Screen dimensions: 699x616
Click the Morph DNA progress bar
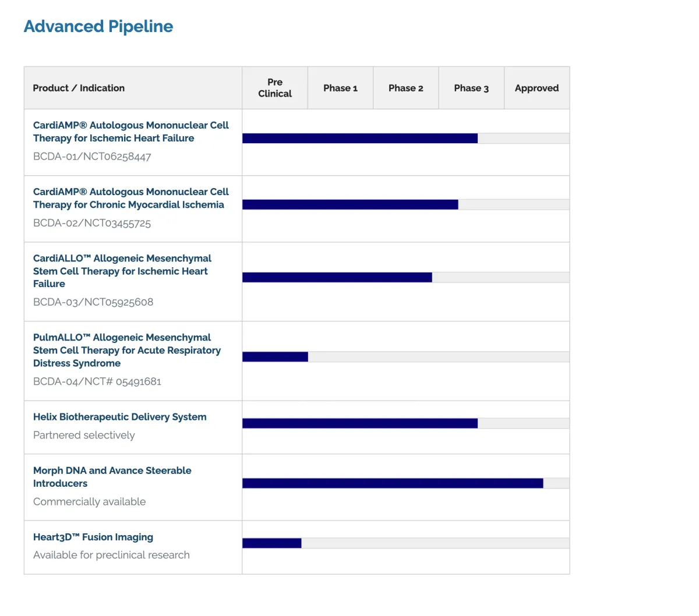click(406, 483)
